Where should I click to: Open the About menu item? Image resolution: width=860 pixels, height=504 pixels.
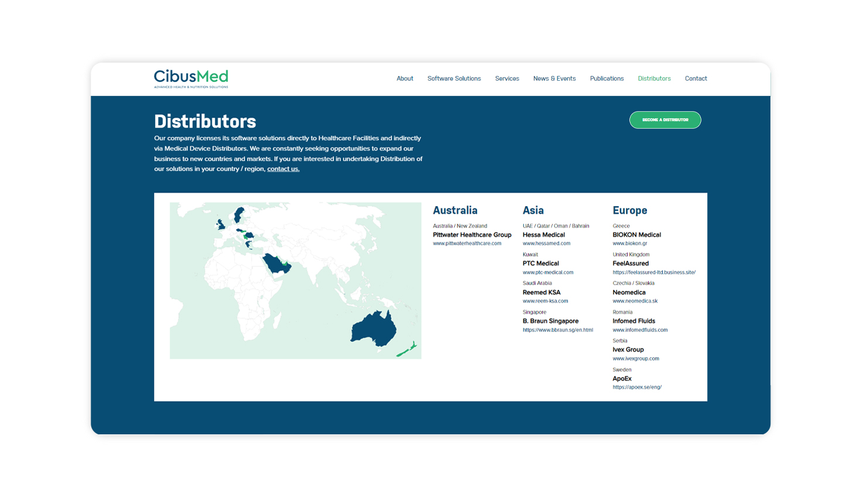(x=405, y=78)
